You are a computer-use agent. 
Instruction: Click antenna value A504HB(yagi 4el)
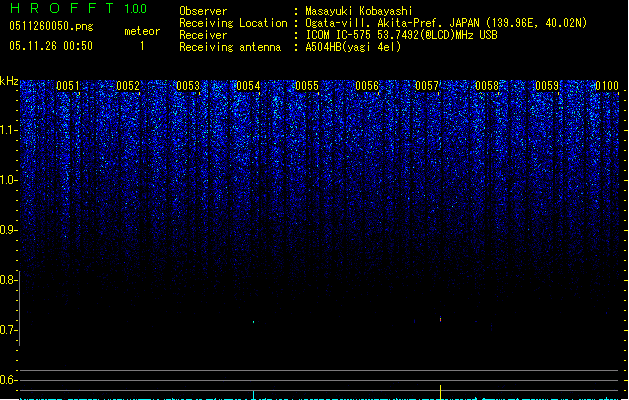tap(353, 47)
